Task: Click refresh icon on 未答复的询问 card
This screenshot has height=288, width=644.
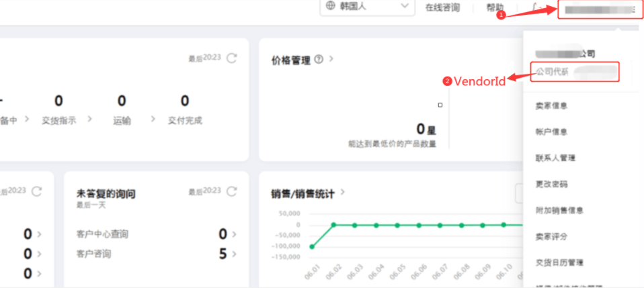Action: click(x=232, y=191)
